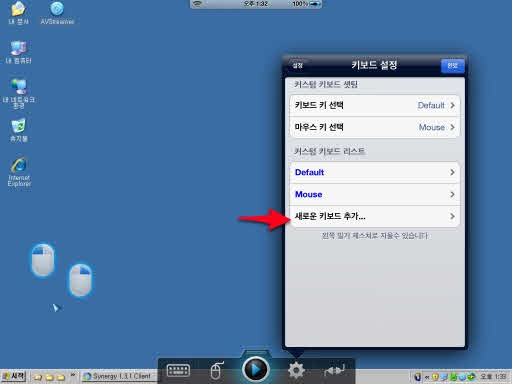Click the Windows Start button
Screen dimensions: 512x384
coord(14,376)
